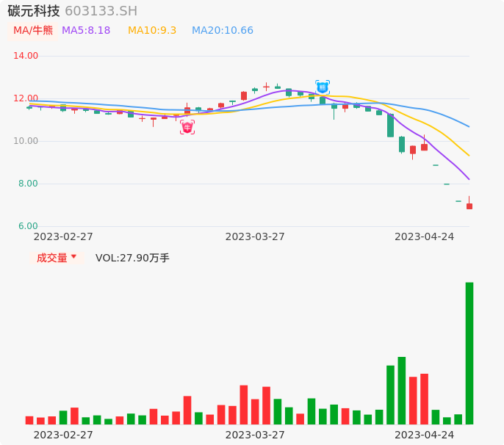504x445 pixels.
Task: Click the 2023-04-24 date under volume chart
Action: (x=425, y=435)
